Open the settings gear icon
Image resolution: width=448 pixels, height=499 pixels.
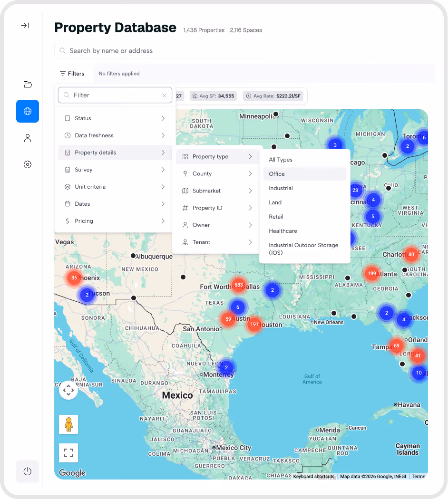point(28,164)
